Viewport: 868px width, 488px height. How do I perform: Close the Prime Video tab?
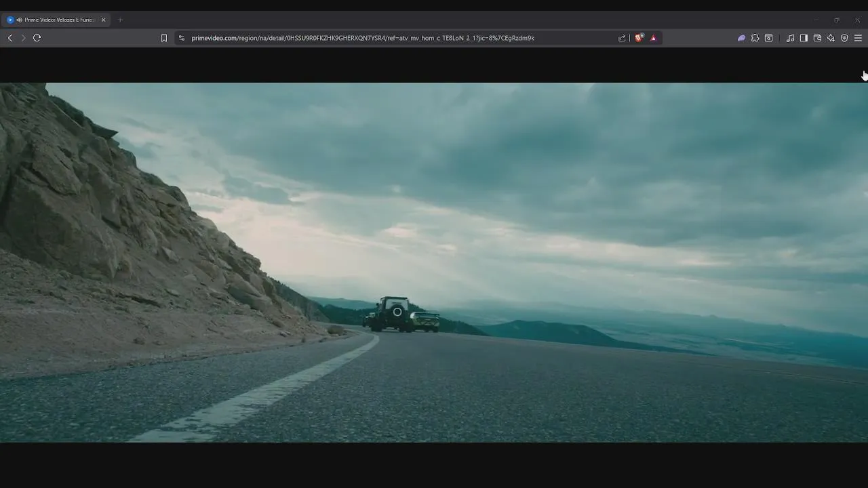coord(103,20)
